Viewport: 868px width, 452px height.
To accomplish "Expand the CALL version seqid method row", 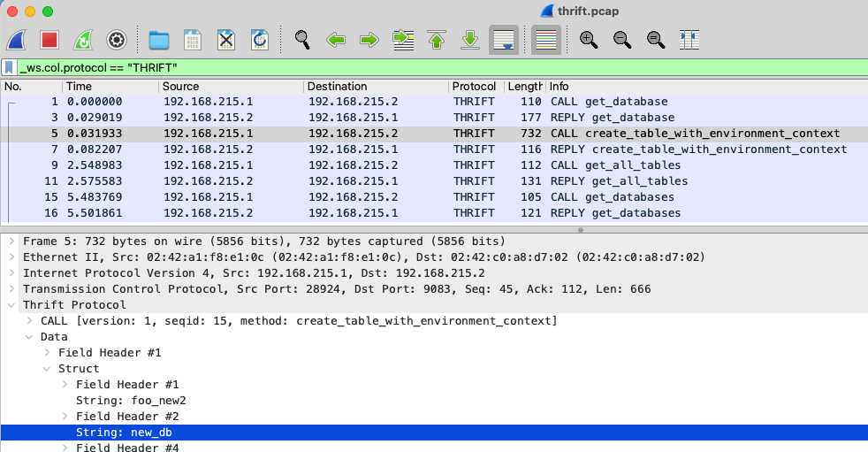I will coord(29,321).
